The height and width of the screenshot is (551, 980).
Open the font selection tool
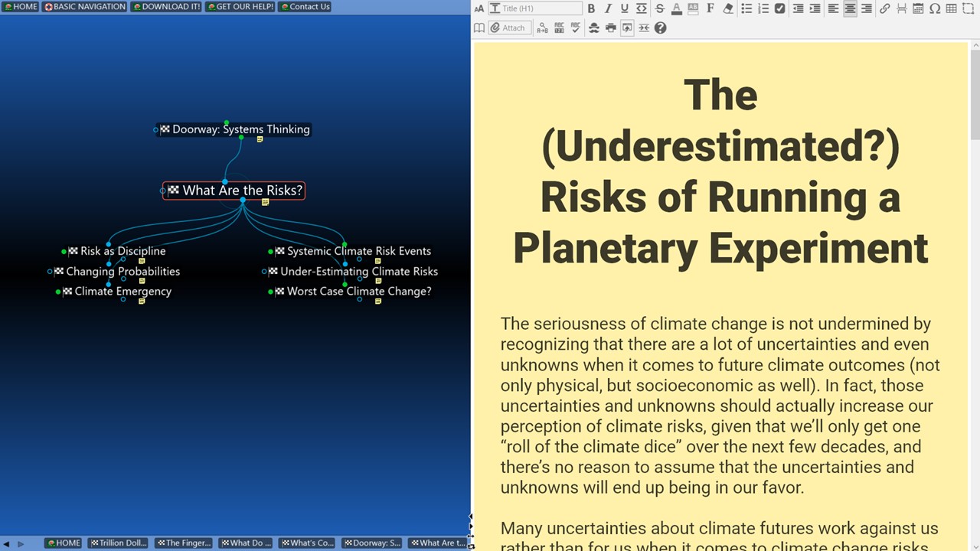(710, 8)
